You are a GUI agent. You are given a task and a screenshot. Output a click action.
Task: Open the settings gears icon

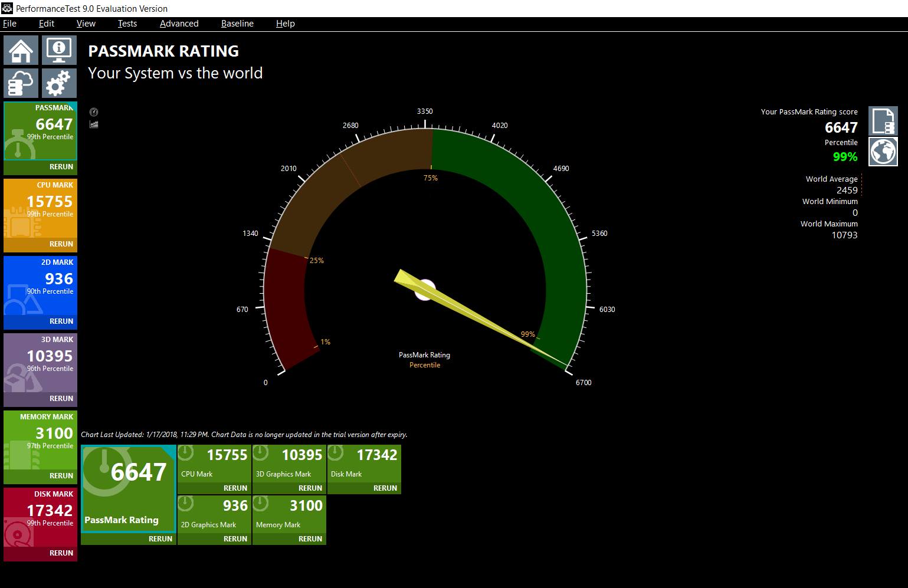click(59, 83)
